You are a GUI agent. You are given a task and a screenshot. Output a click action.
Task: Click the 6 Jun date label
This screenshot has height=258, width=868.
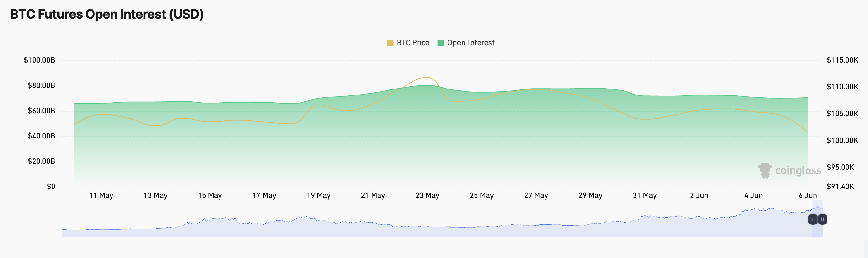coord(808,195)
